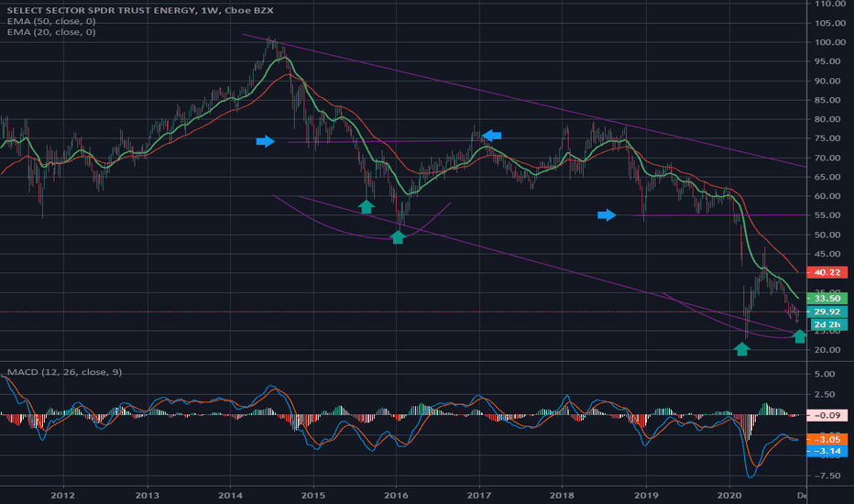The width and height of the screenshot is (854, 504).
Task: Click the 2014 label on time axis
Action: 230,495
